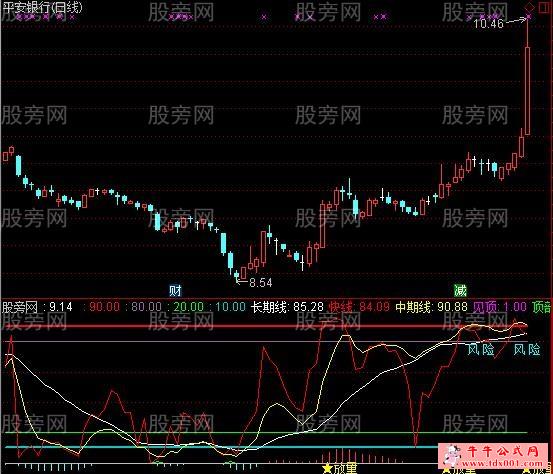Image resolution: width=553 pixels, height=474 pixels.
Task: Click the blue 财 marker icon
Action: coord(175,291)
